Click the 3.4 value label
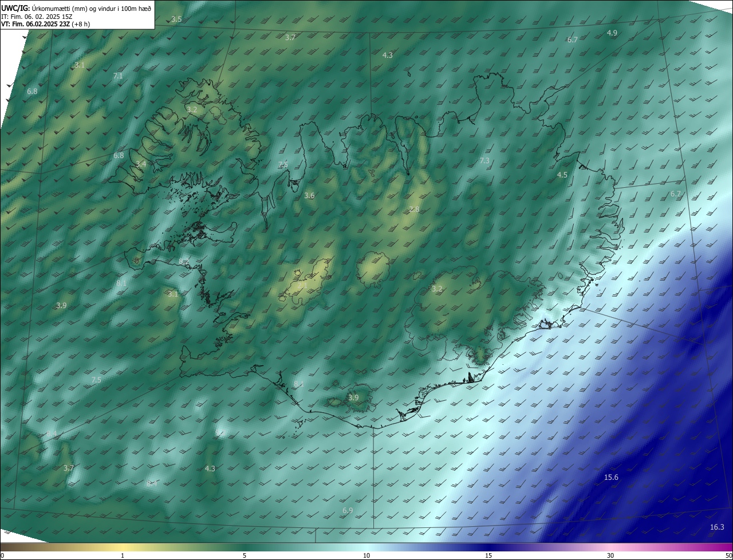 pos(141,164)
